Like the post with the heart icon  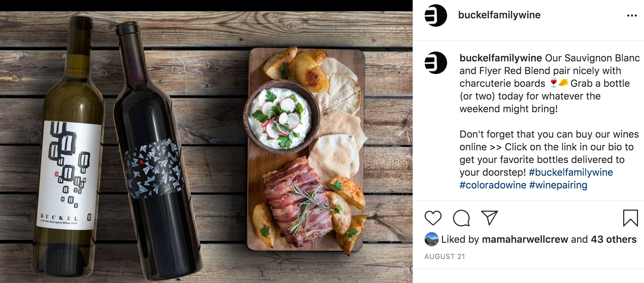tap(433, 218)
